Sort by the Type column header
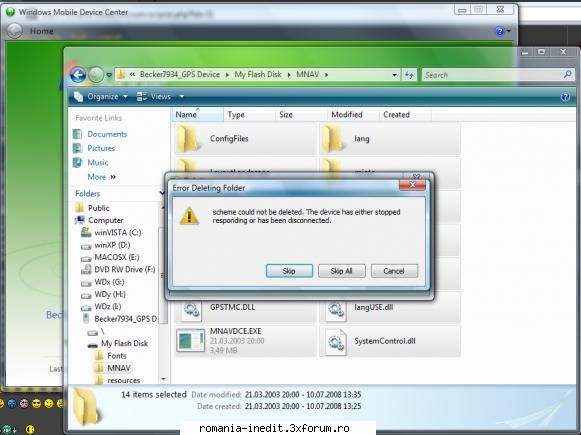 click(249, 115)
